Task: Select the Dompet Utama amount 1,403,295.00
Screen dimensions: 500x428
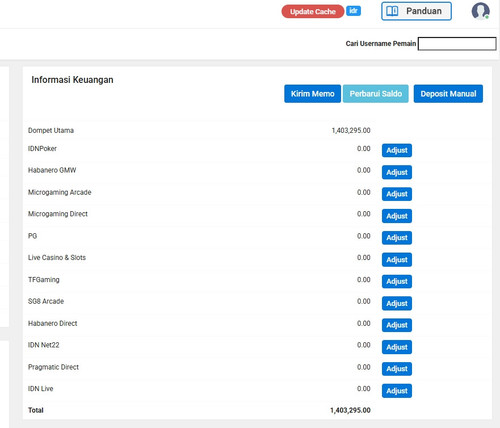Action: 351,130
